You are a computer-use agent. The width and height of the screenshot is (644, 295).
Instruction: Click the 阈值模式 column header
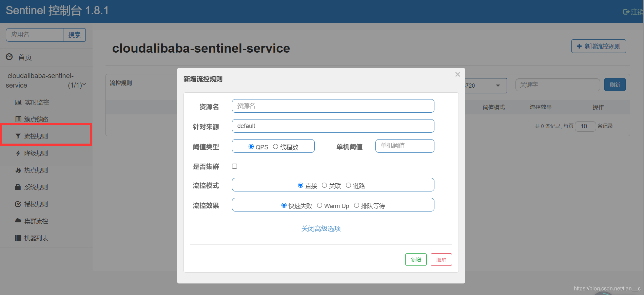pyautogui.click(x=494, y=107)
